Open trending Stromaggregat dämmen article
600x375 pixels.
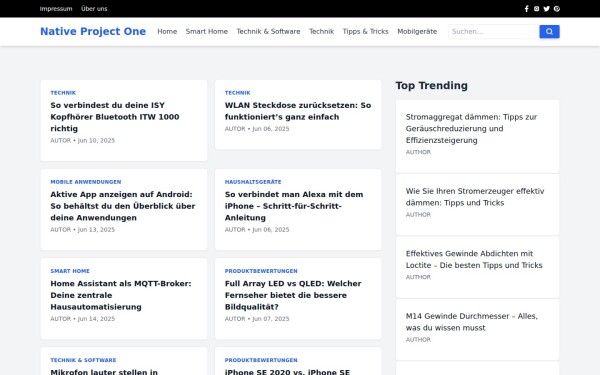[471, 129]
